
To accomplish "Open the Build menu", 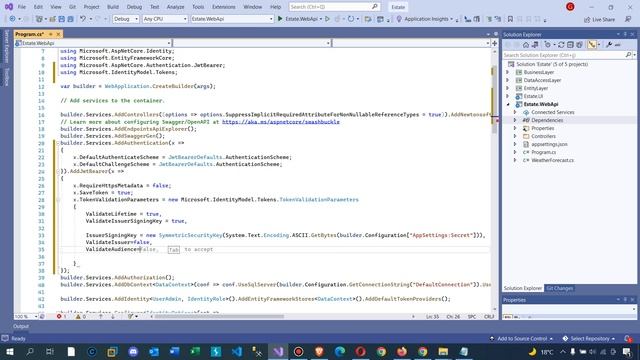I will click(x=113, y=7).
